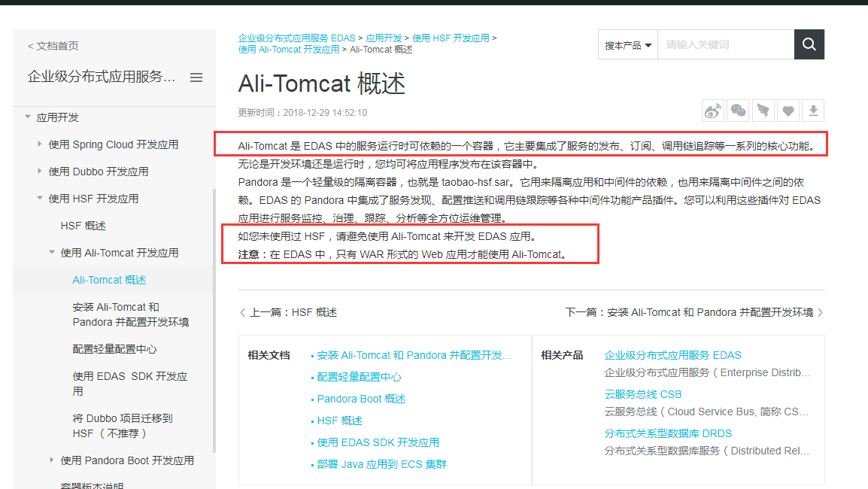Collapse 使用 Ali-Tomcat 开发应用 node

[x=51, y=252]
